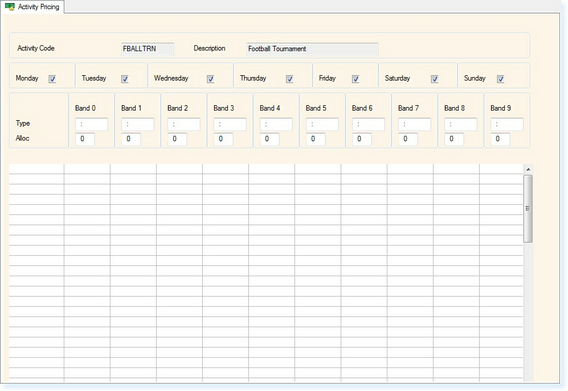
Task: Click the Band 3 Alloc field
Action: click(x=223, y=139)
